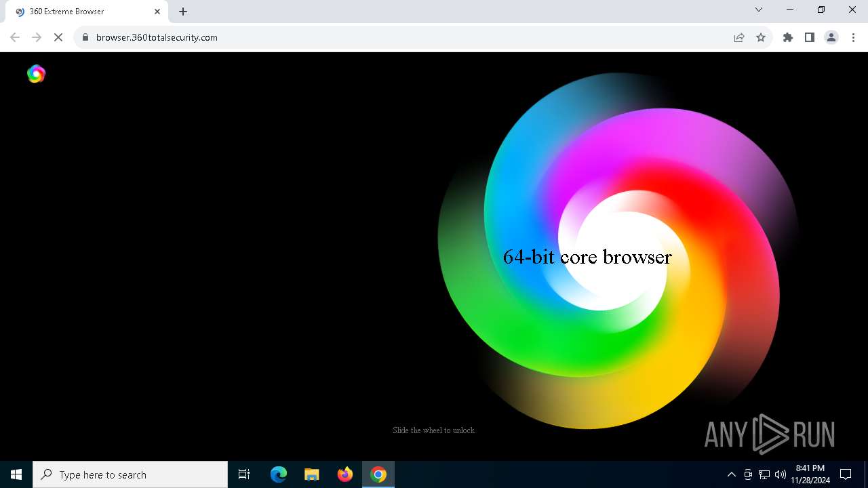Expand the tab search chevron
The height and width of the screenshot is (488, 868).
[759, 10]
